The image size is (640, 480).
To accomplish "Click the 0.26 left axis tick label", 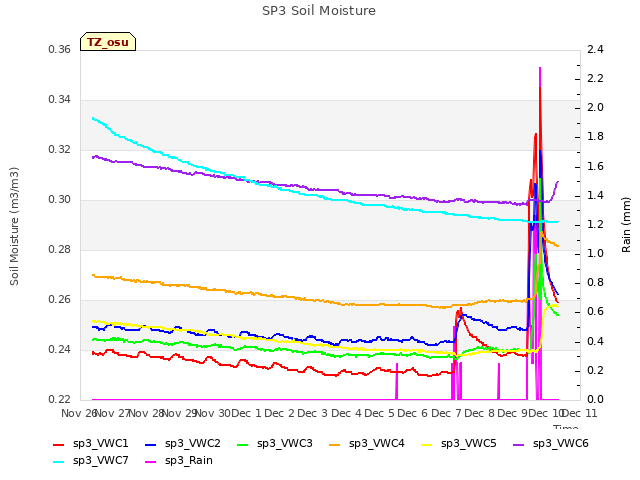I will (x=60, y=300).
